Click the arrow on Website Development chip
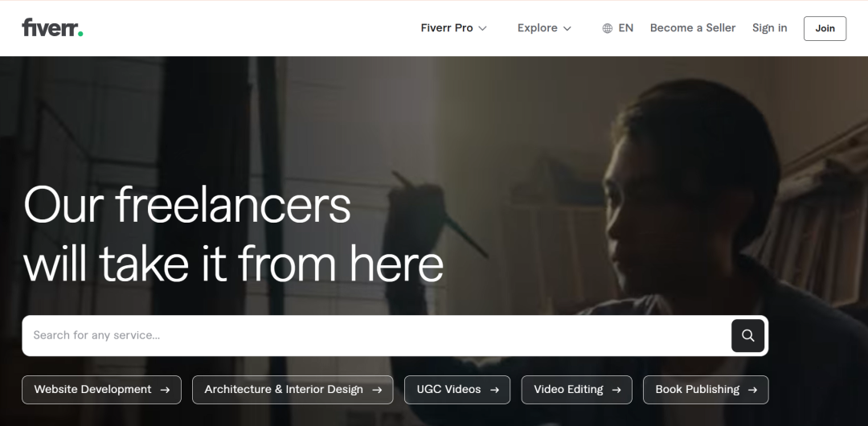Image resolution: width=868 pixels, height=426 pixels. pyautogui.click(x=165, y=390)
